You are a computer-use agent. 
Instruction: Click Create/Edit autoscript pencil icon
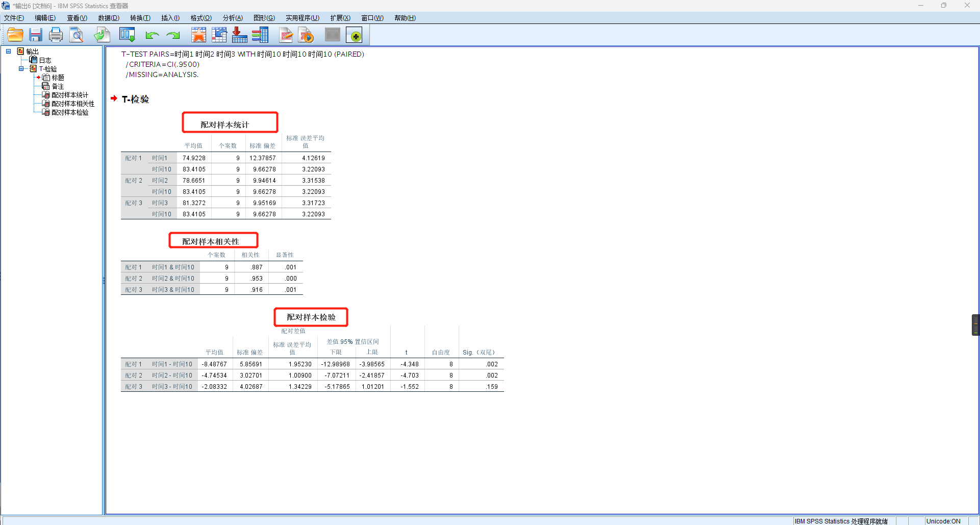(286, 35)
